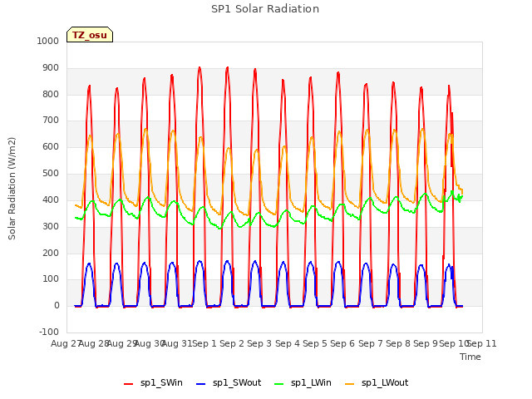Click the 700 y-axis tick label
This screenshot has width=532, height=399.
50,120
